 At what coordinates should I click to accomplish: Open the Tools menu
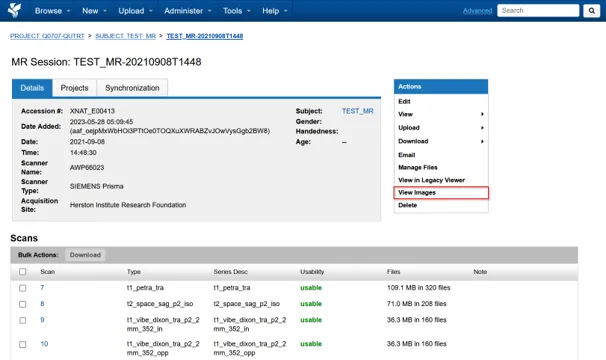point(237,11)
